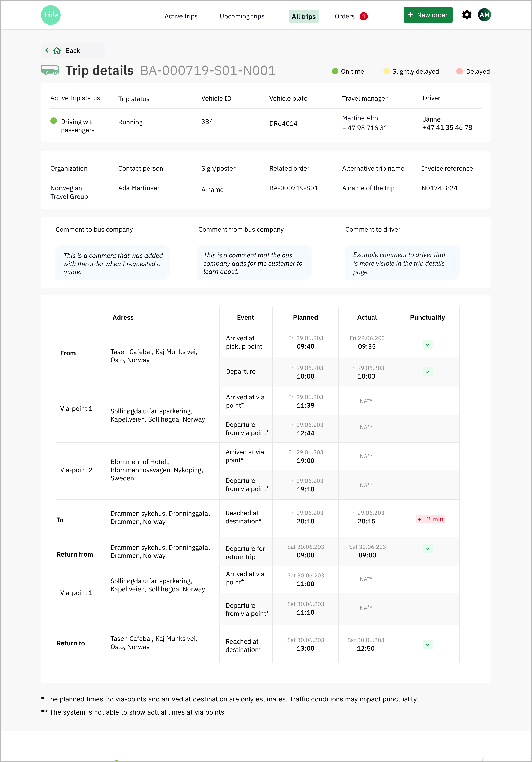Open the AM user avatar menu
Screen dimensions: 532x762
(484, 15)
